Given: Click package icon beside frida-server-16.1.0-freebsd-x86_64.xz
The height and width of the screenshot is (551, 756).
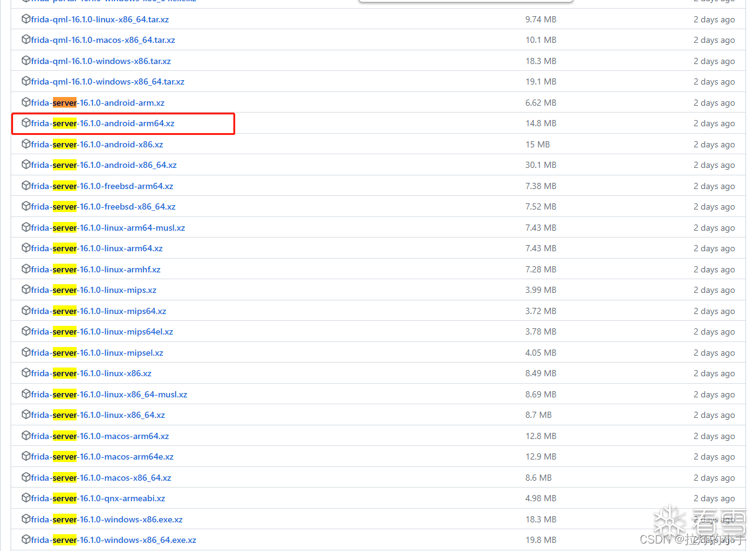Looking at the screenshot, I should click(x=26, y=206).
